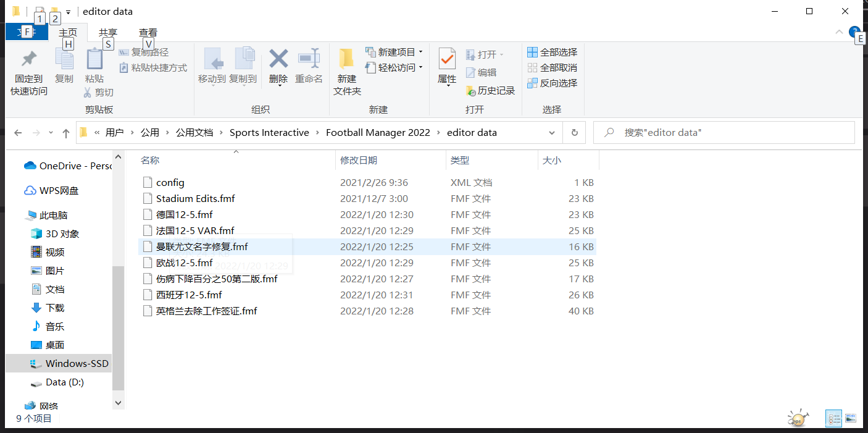Click the New Folder (新建文件夹) icon
Image resolution: width=868 pixels, height=433 pixels.
point(346,59)
